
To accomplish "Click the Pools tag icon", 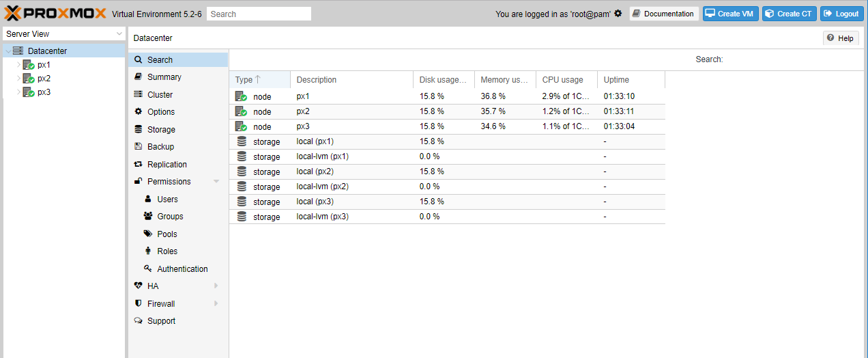I will click(148, 234).
